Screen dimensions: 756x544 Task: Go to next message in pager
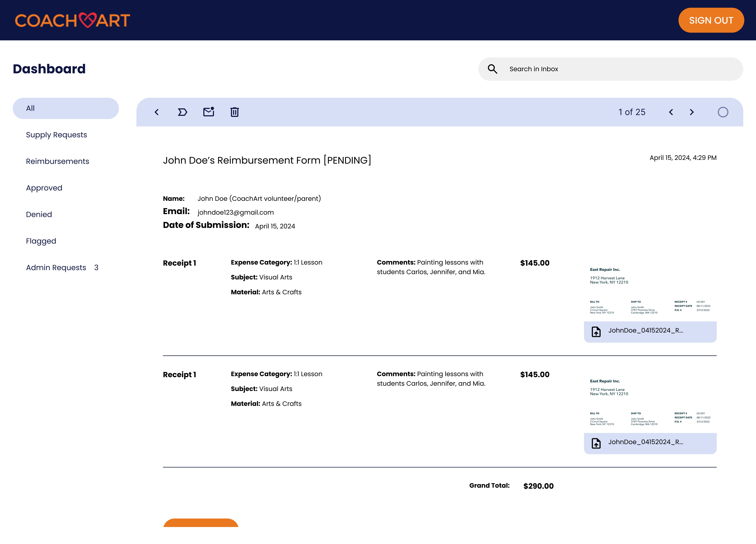point(692,112)
